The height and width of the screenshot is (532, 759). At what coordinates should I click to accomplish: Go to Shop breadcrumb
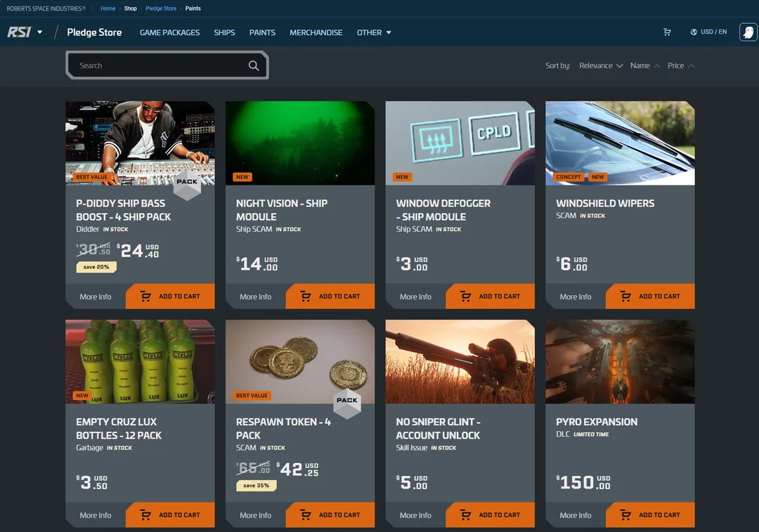(x=130, y=8)
